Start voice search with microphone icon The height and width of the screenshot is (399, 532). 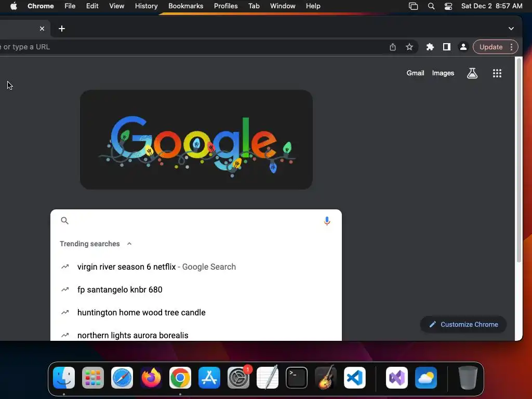point(327,221)
